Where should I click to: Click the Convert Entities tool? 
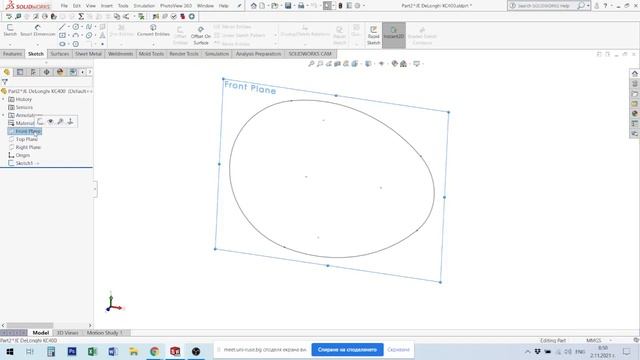(x=153, y=30)
